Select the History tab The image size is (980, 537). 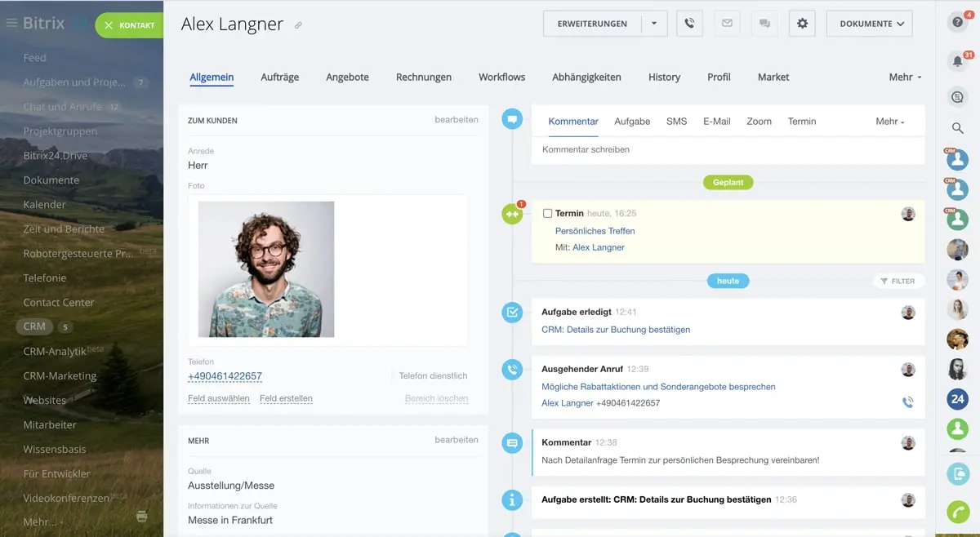point(664,77)
